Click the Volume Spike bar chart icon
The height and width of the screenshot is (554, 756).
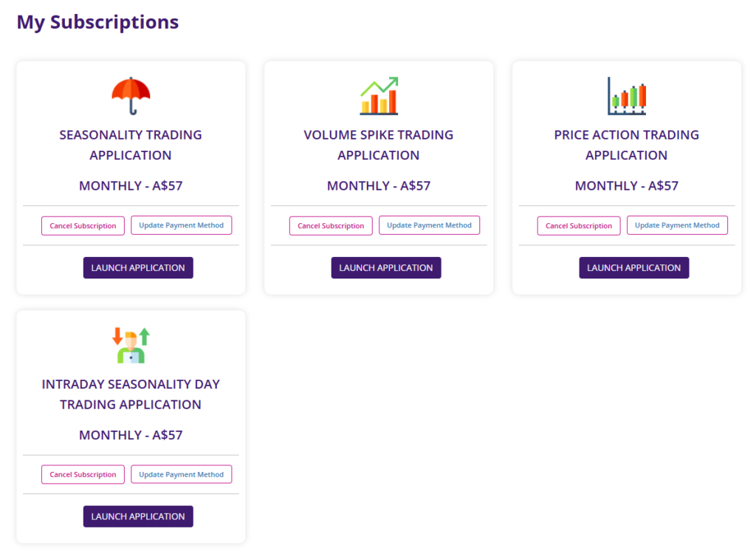(379, 96)
